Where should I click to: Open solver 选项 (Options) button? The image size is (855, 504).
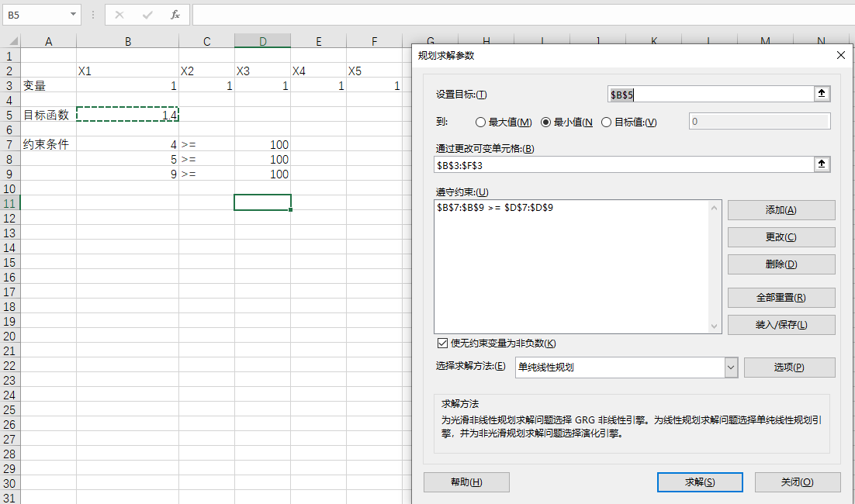point(788,368)
